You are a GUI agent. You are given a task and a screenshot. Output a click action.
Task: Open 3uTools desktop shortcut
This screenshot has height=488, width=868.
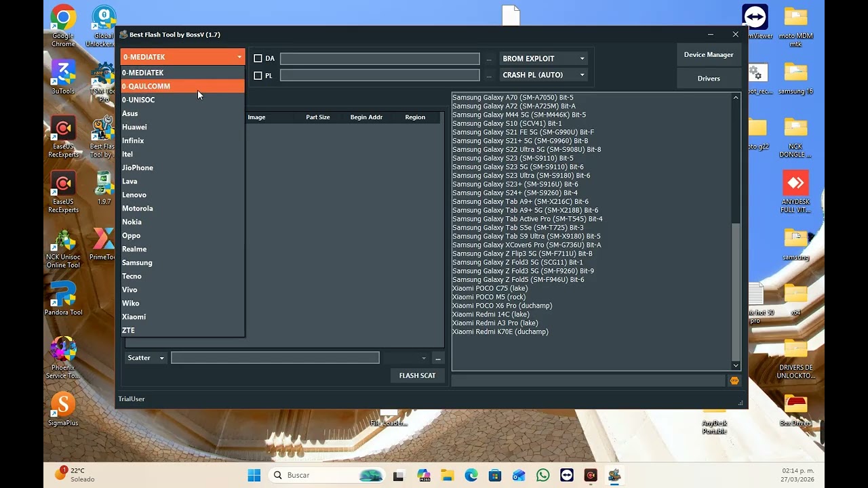coord(63,77)
